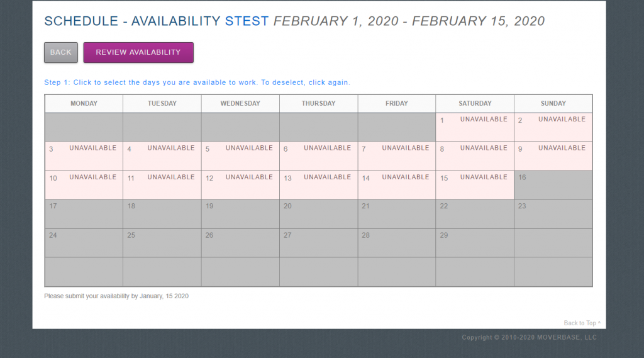Select Wednesday the 5th day cell
The height and width of the screenshot is (358, 644).
click(x=240, y=156)
